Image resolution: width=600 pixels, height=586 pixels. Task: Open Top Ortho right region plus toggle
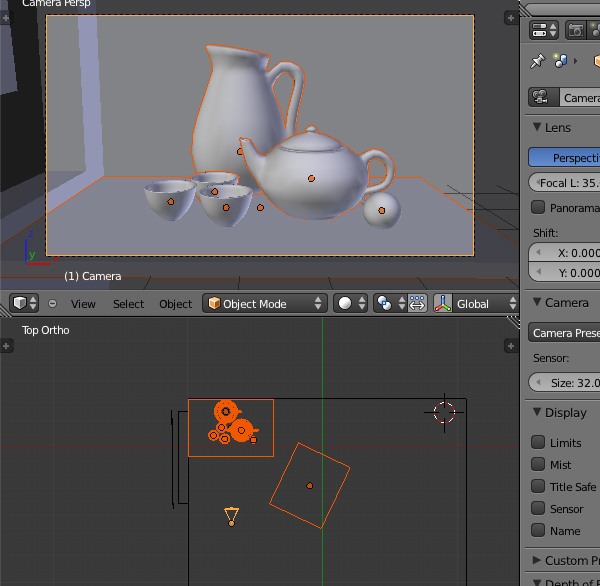511,346
